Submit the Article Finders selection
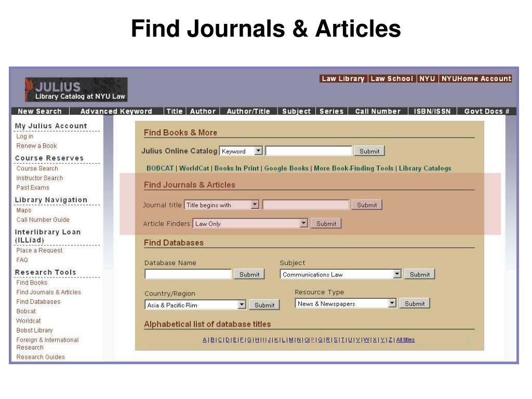The width and height of the screenshot is (532, 399). tap(326, 223)
